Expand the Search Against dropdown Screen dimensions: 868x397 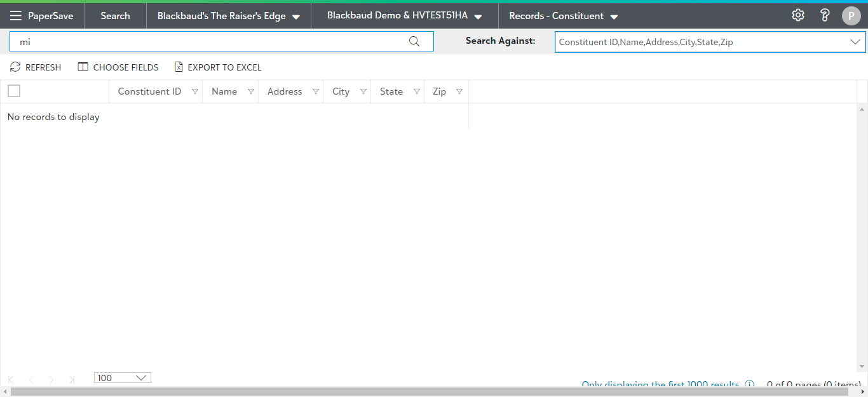(855, 42)
